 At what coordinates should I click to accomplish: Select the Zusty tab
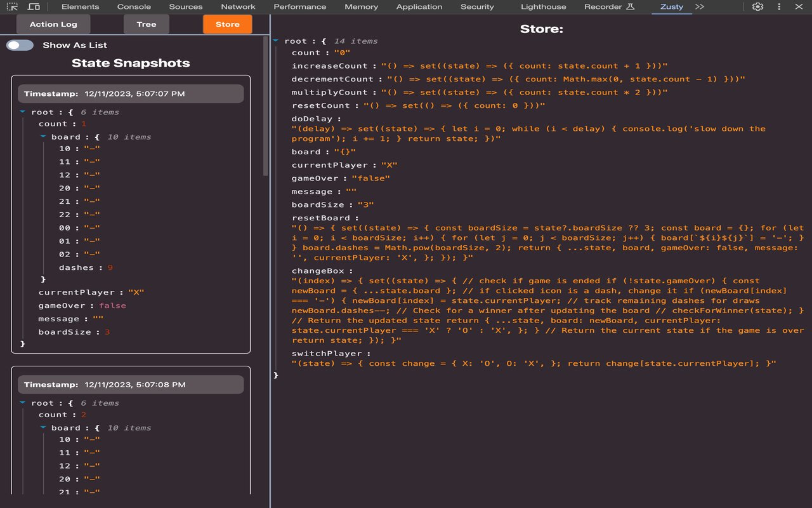672,6
